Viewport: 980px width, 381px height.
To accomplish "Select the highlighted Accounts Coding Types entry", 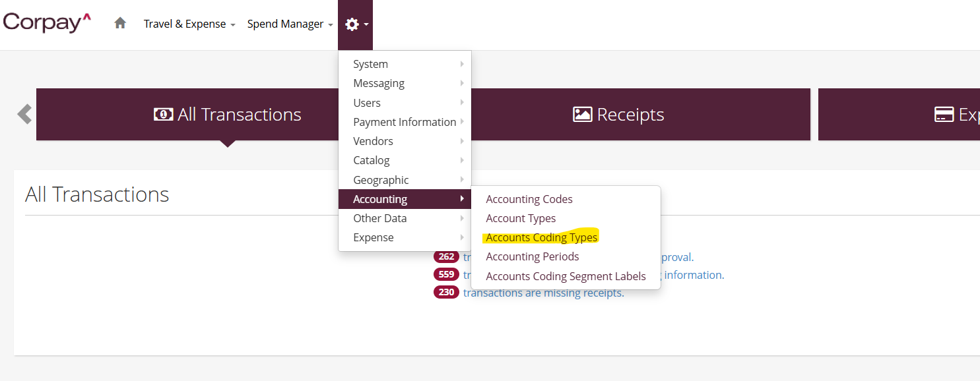I will coord(542,237).
